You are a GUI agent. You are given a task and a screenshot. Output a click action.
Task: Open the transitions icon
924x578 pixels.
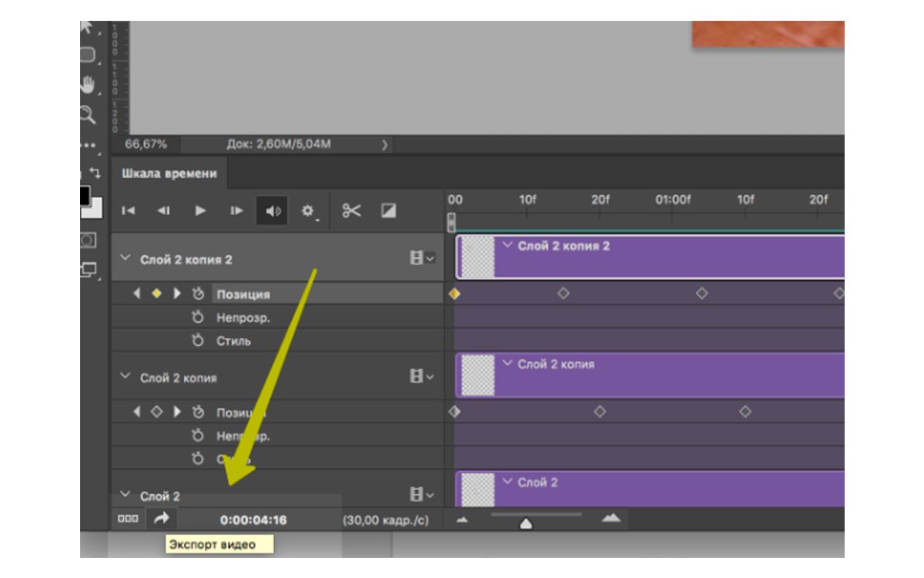point(388,210)
